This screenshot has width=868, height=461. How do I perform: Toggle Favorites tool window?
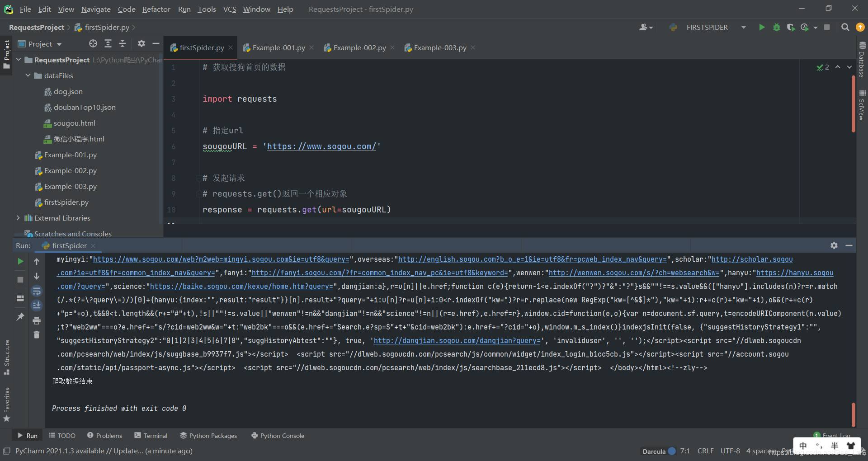tap(6, 405)
